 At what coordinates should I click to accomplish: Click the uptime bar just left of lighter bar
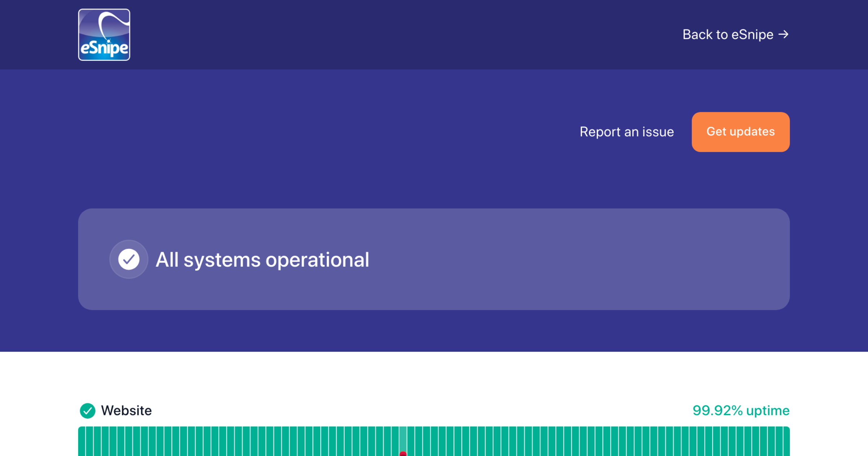point(395,442)
